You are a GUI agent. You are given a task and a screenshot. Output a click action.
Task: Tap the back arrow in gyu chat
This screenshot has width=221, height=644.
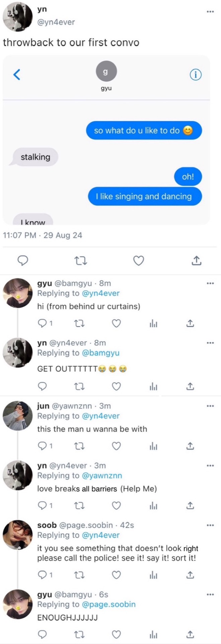coord(17,74)
